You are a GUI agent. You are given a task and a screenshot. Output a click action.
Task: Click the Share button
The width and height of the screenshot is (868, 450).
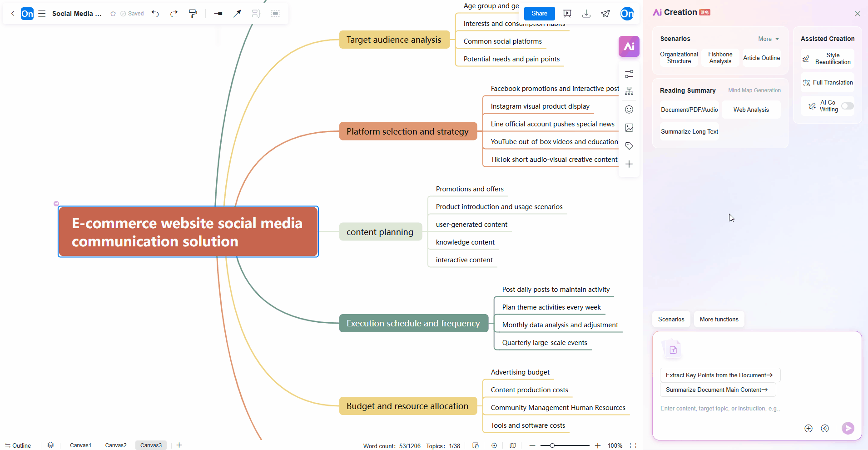[x=539, y=13]
